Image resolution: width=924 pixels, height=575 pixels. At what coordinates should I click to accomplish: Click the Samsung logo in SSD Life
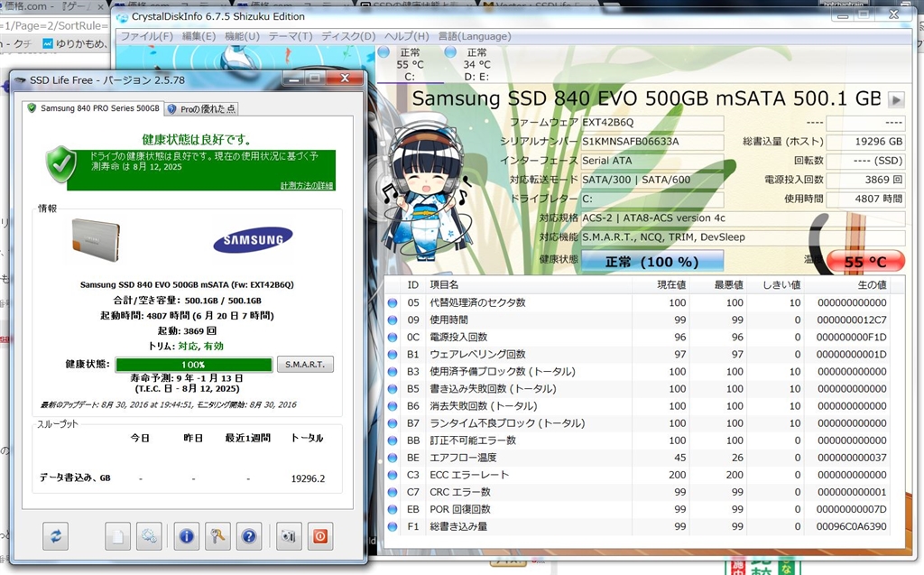[253, 239]
